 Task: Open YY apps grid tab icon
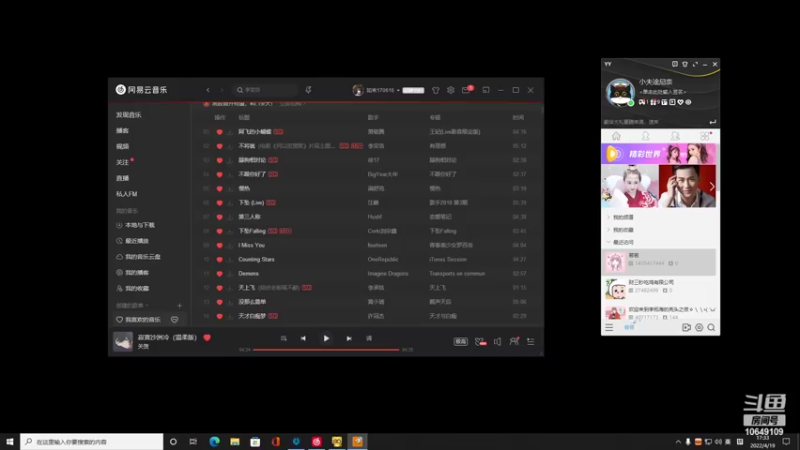(x=705, y=136)
